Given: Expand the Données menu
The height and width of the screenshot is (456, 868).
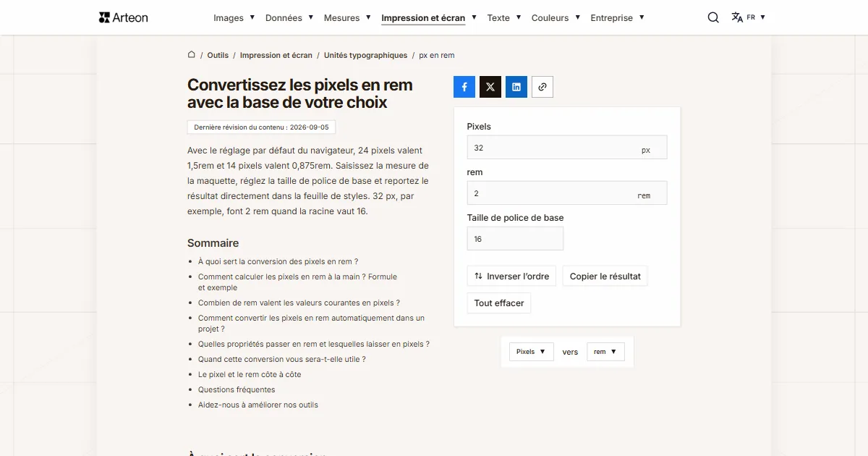Looking at the screenshot, I should click(289, 17).
